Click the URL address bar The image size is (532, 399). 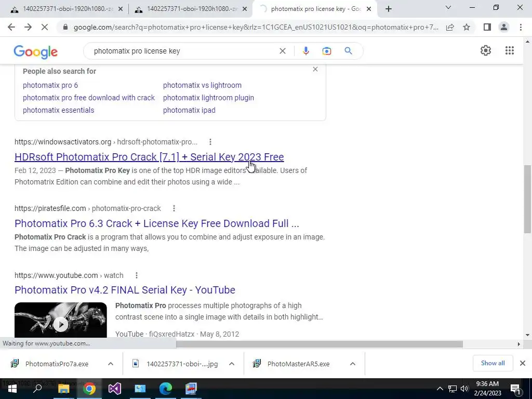256,27
